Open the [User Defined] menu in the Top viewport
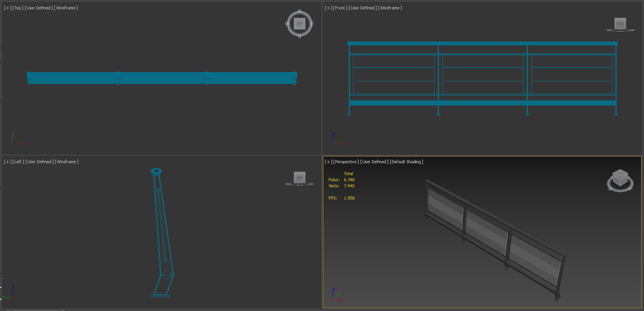 coord(39,8)
